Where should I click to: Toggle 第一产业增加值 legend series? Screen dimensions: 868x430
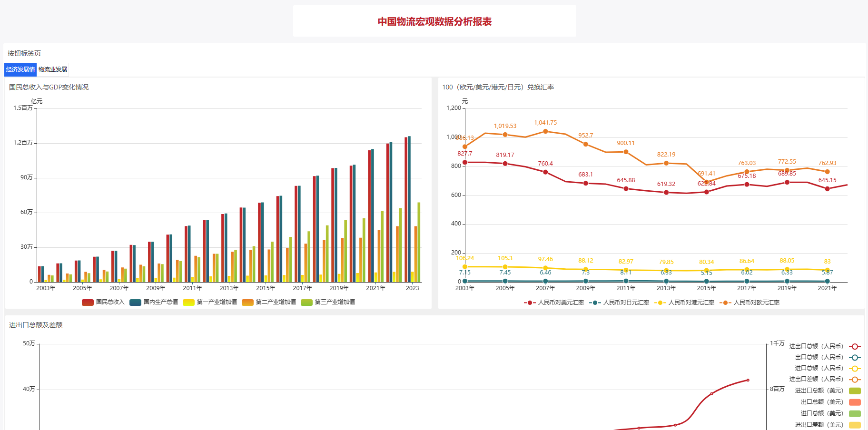coord(210,302)
